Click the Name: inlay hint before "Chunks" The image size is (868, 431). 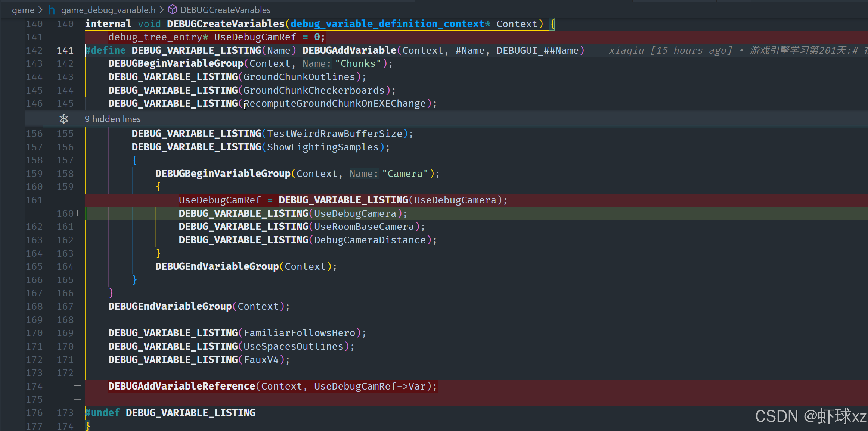tap(316, 64)
